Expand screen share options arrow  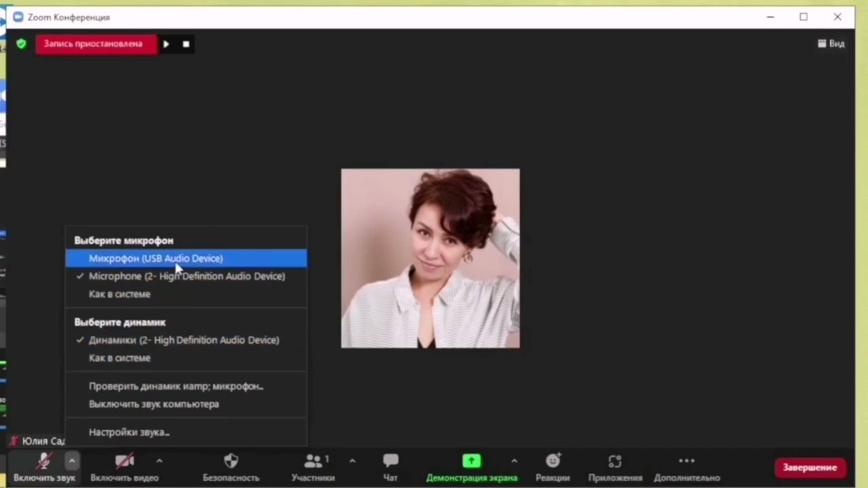tap(514, 461)
